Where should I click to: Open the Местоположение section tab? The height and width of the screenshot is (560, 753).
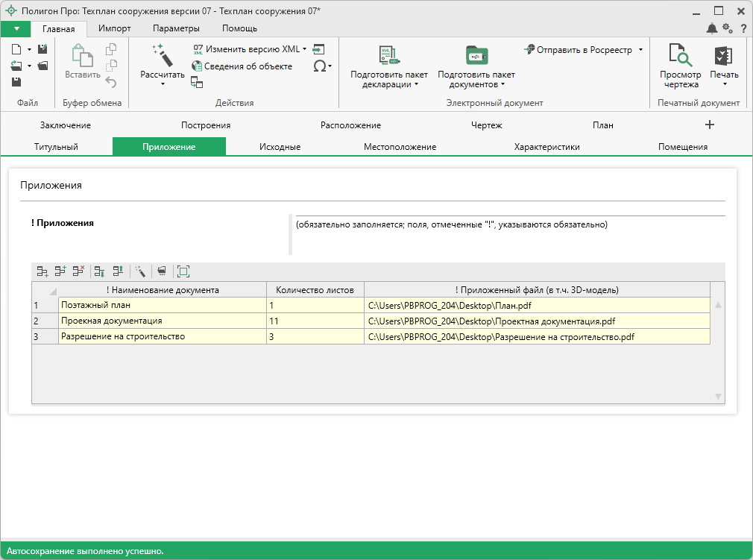coord(400,147)
